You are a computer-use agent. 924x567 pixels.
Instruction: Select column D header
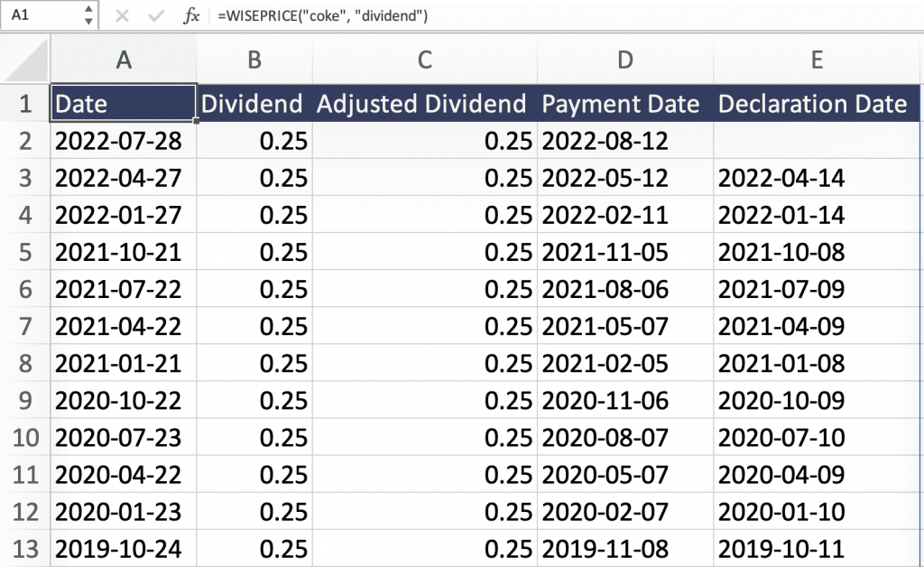click(x=624, y=60)
